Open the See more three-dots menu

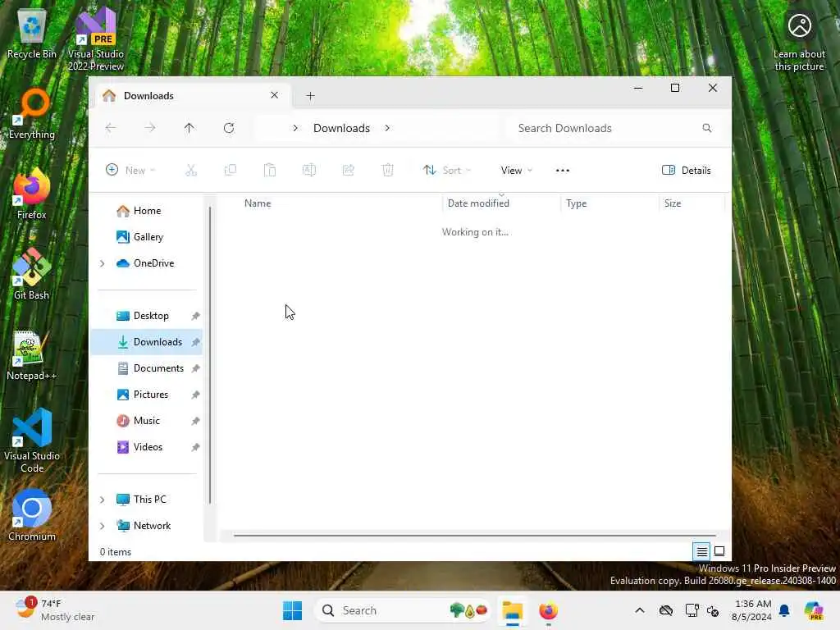point(563,171)
